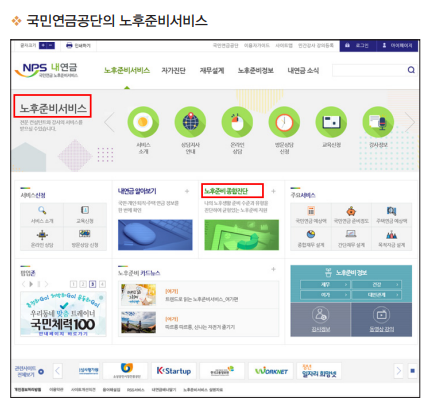Open the 자가진단 menu
The height and width of the screenshot is (411, 433).
pos(174,70)
